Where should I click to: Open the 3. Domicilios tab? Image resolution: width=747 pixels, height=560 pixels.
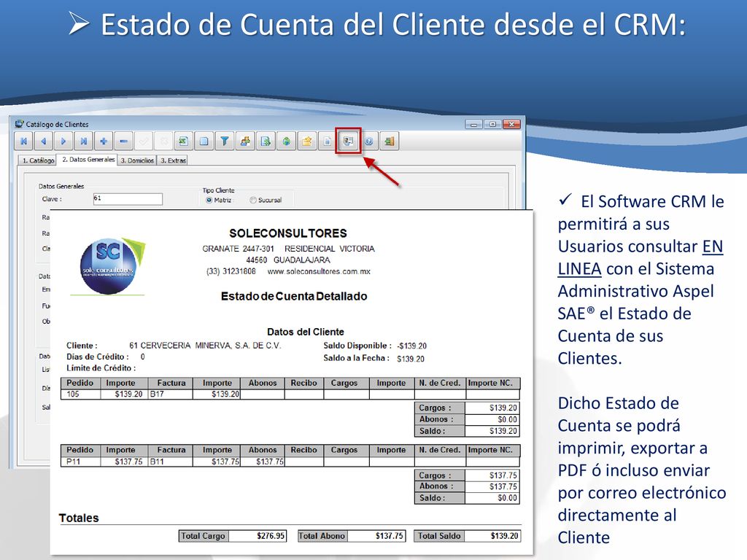[x=137, y=160]
